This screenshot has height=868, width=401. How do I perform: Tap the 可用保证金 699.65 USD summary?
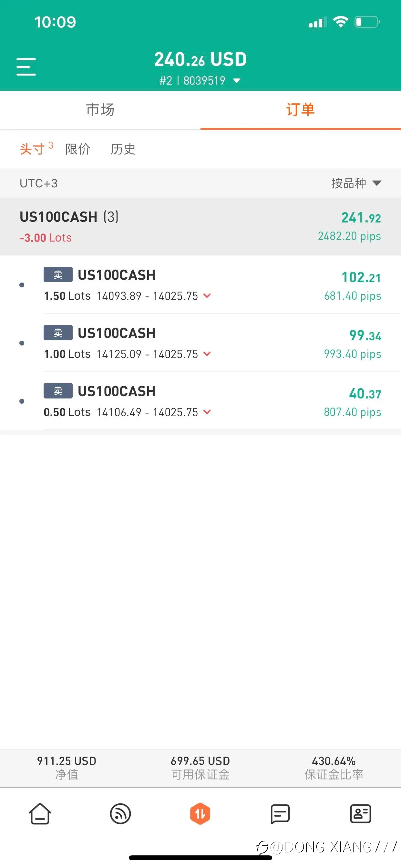tap(200, 768)
